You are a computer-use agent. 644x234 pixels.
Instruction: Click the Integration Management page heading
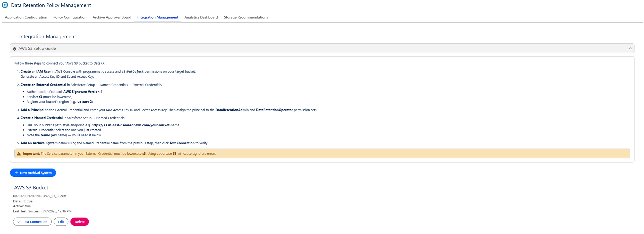pyautogui.click(x=48, y=37)
